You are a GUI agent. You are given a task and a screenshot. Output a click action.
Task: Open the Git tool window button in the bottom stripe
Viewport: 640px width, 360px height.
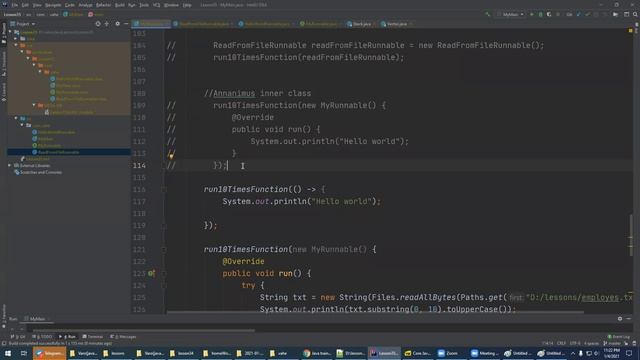click(18, 337)
